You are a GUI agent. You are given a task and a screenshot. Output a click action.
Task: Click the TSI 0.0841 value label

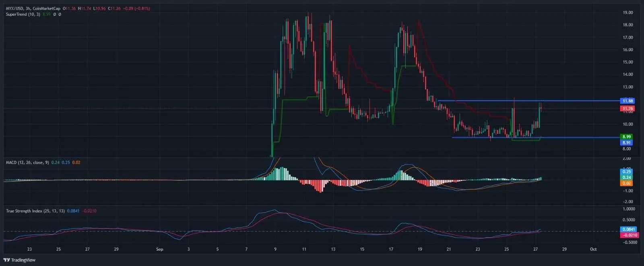(628, 229)
